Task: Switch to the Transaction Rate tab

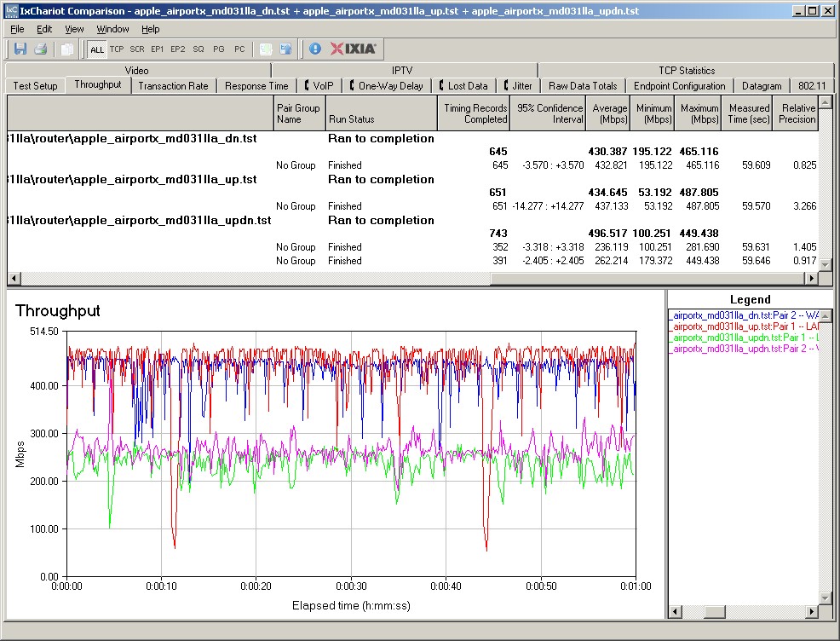Action: pos(173,86)
